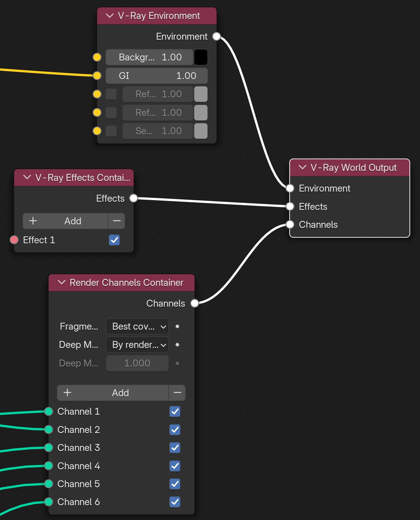The height and width of the screenshot is (520, 420).
Task: Click the Channel 5 green input socket
Action: pyautogui.click(x=49, y=484)
